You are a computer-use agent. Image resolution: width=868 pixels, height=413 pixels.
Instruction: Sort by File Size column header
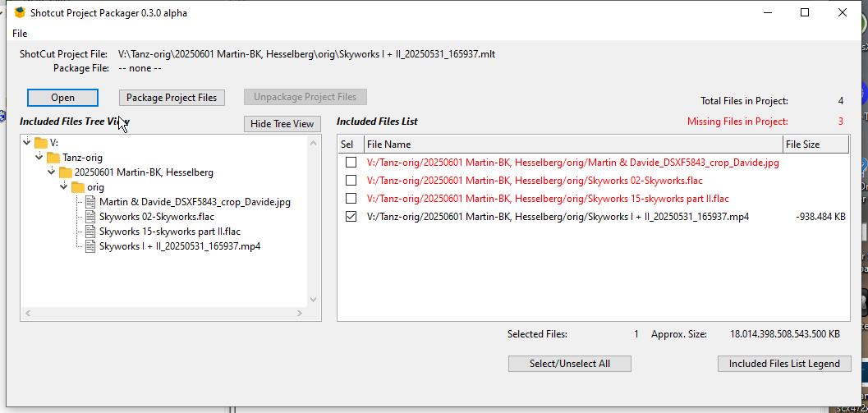coord(815,145)
